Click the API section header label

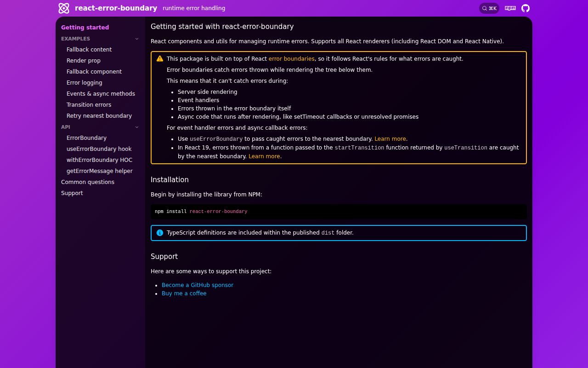pyautogui.click(x=66, y=127)
